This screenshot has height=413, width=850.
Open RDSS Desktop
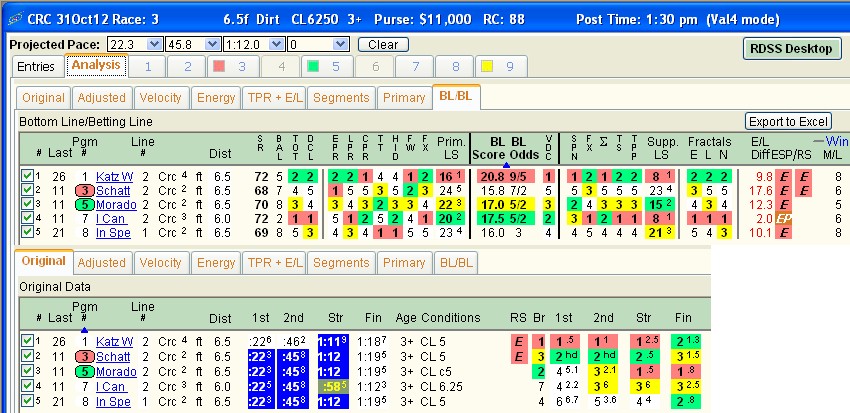(x=791, y=49)
